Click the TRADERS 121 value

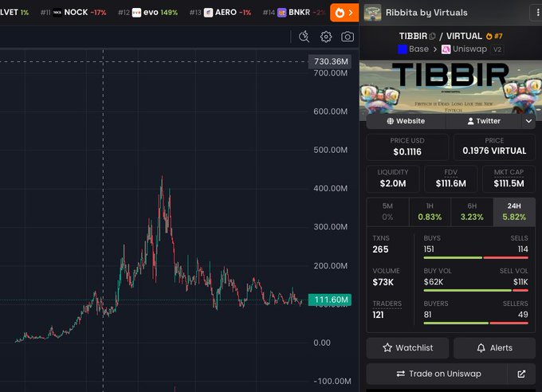378,315
